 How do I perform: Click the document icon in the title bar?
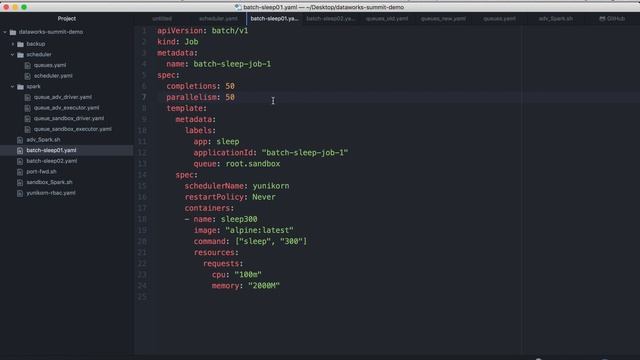(x=238, y=7)
